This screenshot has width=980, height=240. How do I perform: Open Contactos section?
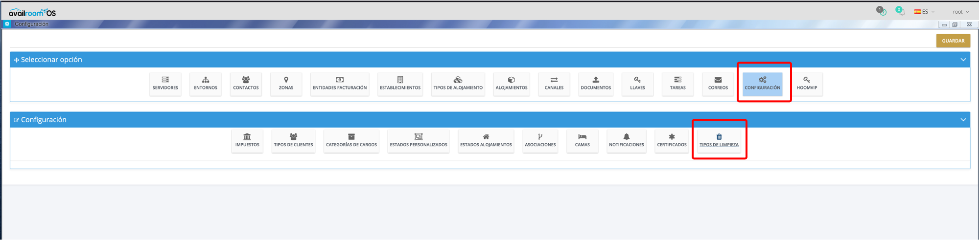[246, 84]
